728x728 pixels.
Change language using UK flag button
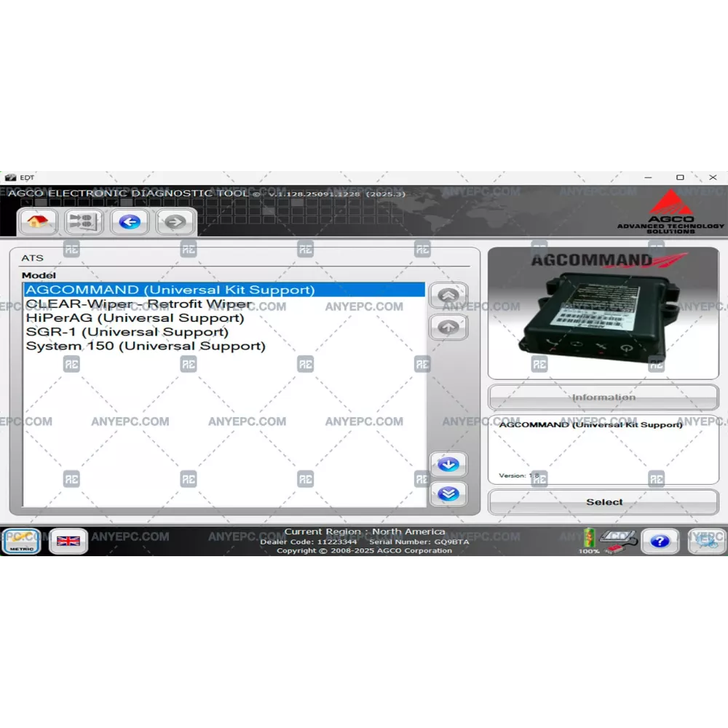click(x=68, y=541)
